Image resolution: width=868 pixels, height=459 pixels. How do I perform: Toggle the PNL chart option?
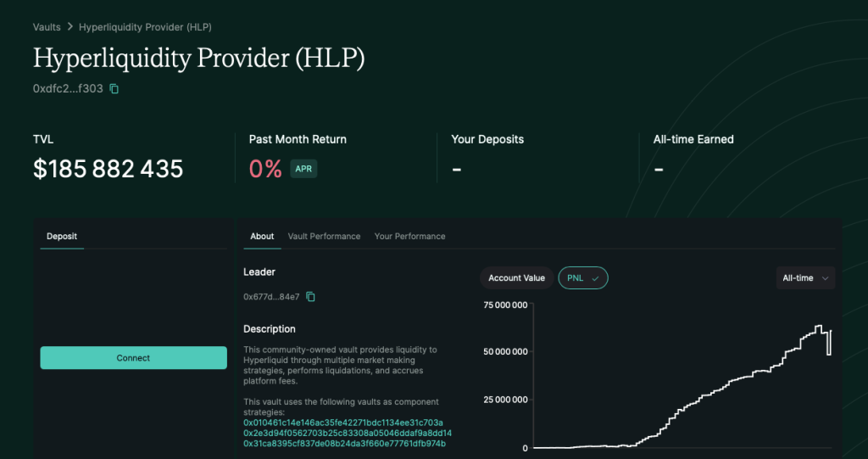click(583, 277)
